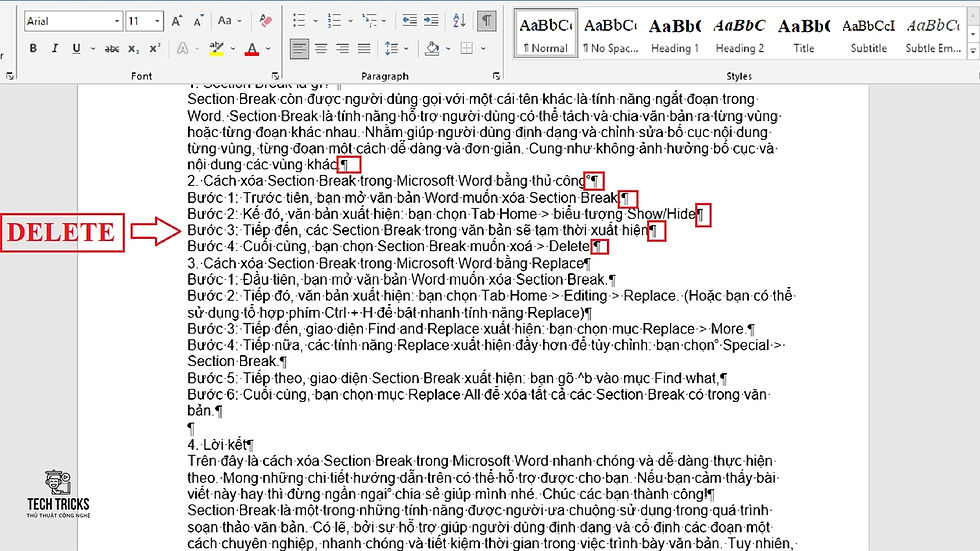The height and width of the screenshot is (551, 980).
Task: Click the line starting 'Bước 5: Tiếp theo, giao diện'
Action: (x=457, y=379)
